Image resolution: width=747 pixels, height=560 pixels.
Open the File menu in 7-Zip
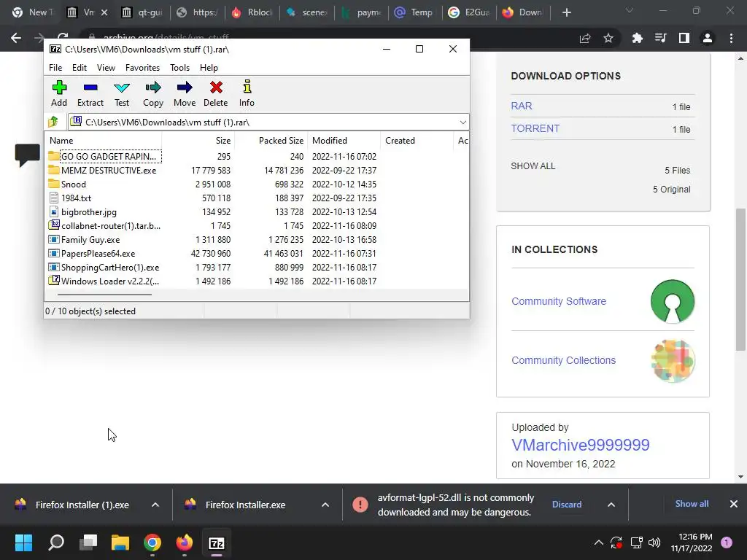(x=55, y=68)
